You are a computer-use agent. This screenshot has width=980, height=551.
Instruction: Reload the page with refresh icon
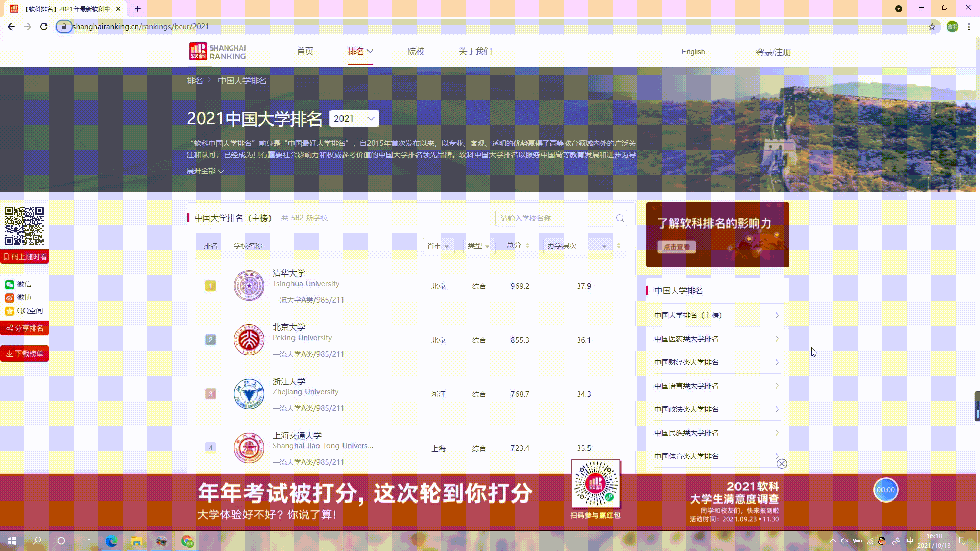(44, 27)
